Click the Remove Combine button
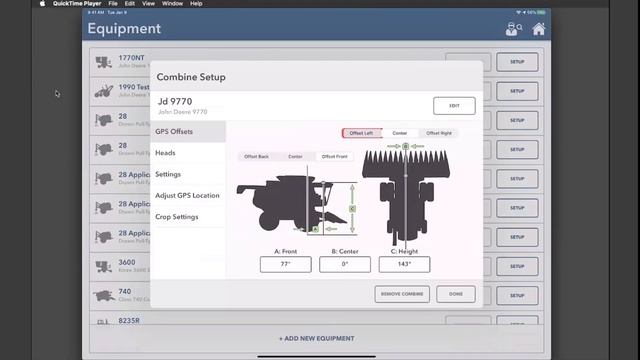Screen dimensions: 640x360 (402, 294)
